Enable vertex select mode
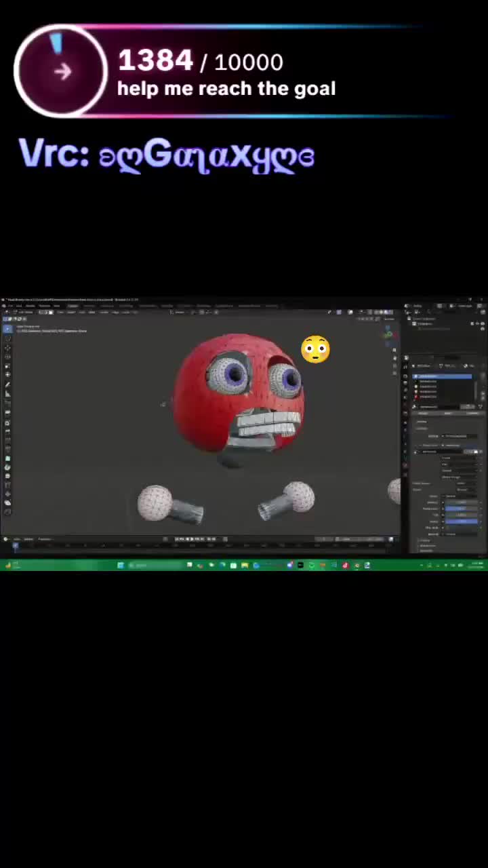 [41, 312]
